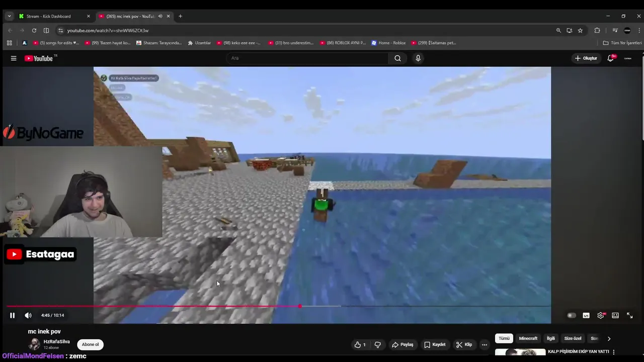Open a new browser tab
644x362 pixels.
coord(180,16)
